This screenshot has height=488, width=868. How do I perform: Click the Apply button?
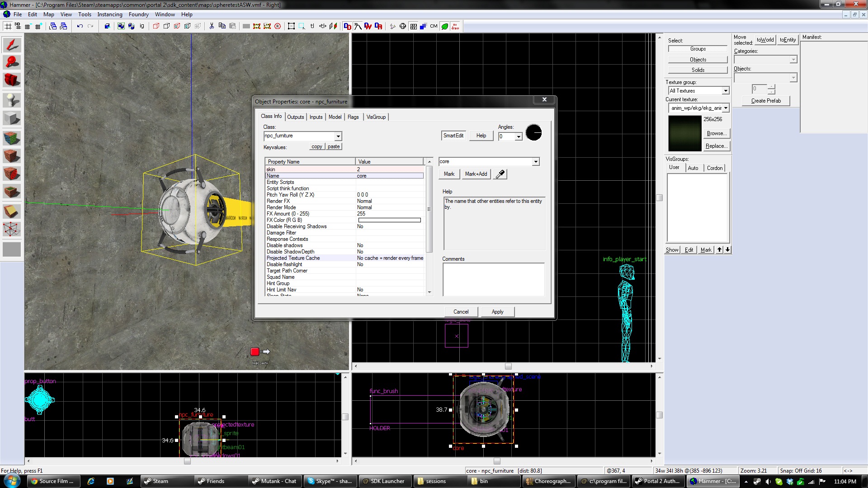pos(497,312)
